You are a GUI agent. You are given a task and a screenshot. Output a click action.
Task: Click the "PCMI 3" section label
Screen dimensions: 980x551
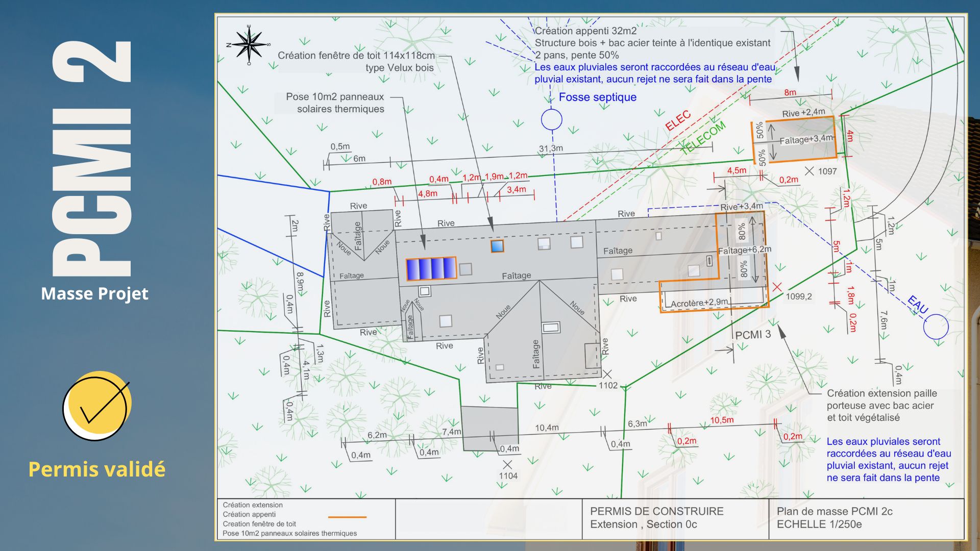click(753, 335)
